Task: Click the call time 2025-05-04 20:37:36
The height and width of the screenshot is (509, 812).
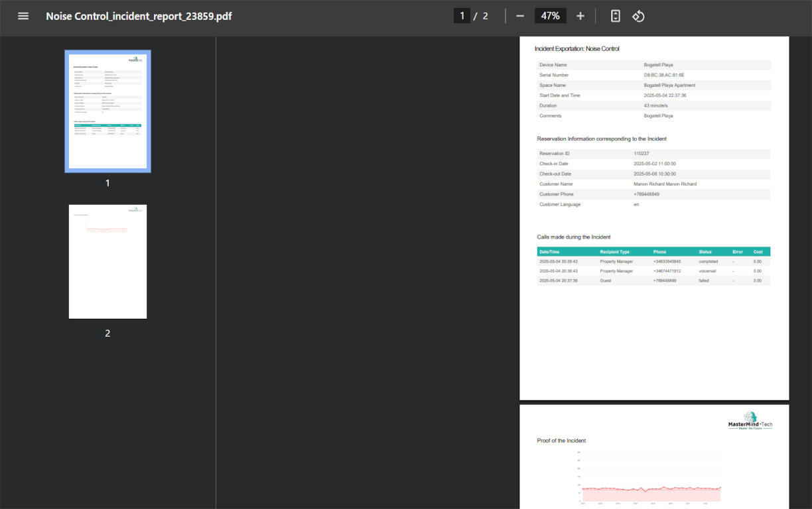Action: [559, 280]
